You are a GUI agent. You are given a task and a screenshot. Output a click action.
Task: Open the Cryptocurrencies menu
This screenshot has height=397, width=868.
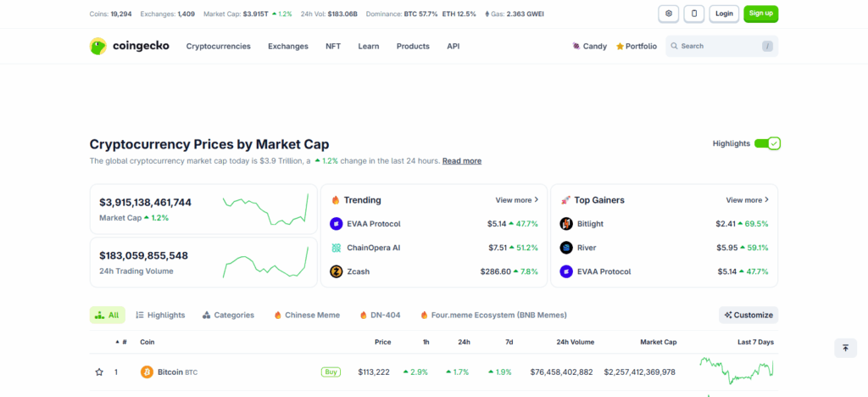(x=219, y=47)
